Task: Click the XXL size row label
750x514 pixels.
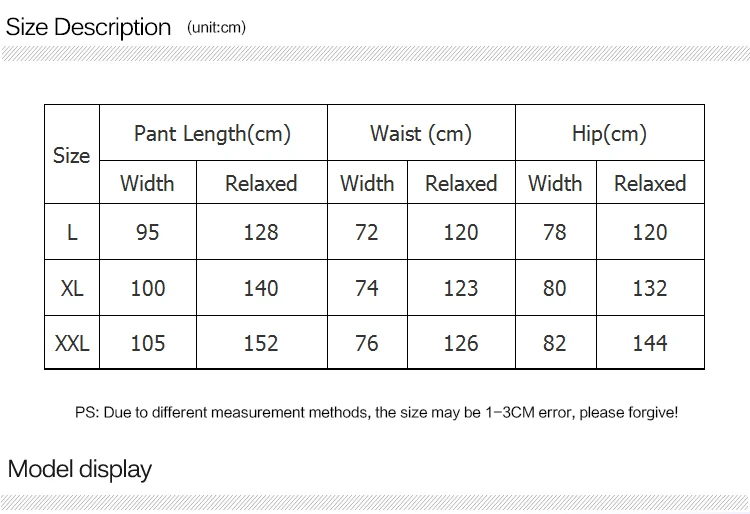Action: click(x=72, y=342)
